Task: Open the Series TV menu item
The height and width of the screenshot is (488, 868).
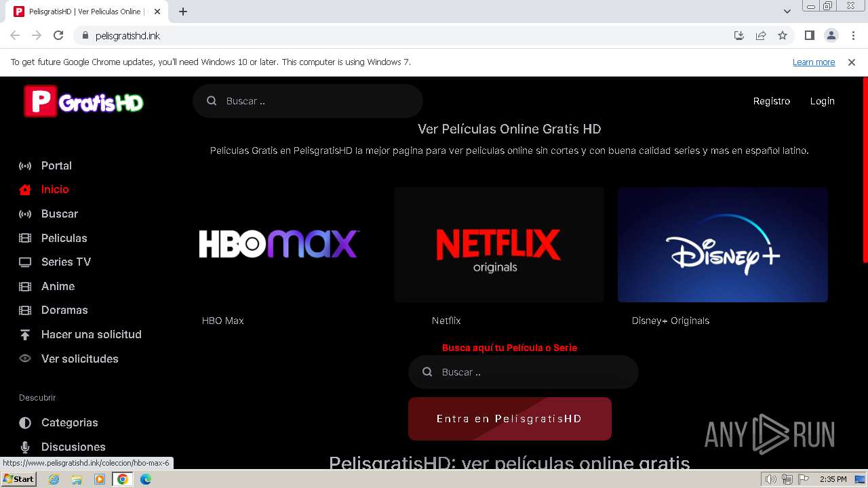Action: [x=66, y=262]
